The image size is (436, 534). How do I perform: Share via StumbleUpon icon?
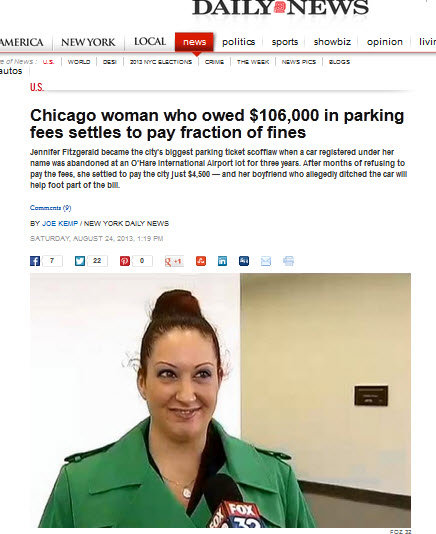tap(201, 261)
